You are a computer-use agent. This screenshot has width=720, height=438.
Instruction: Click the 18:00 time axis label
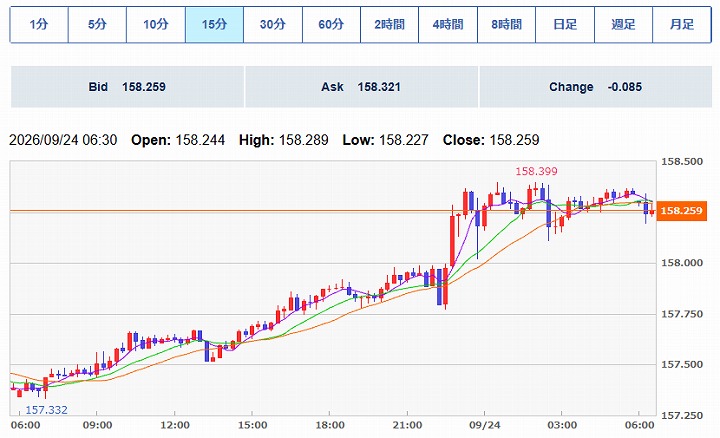[330, 425]
